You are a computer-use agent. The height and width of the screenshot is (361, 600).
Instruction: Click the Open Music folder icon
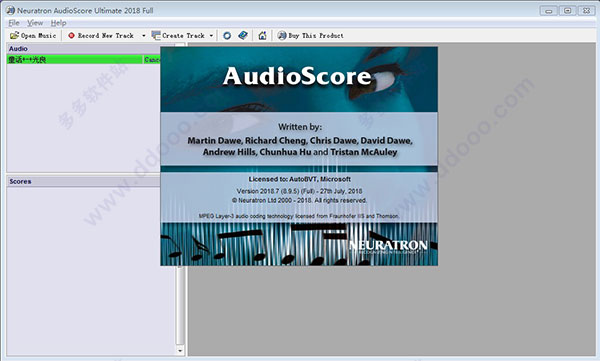15,36
